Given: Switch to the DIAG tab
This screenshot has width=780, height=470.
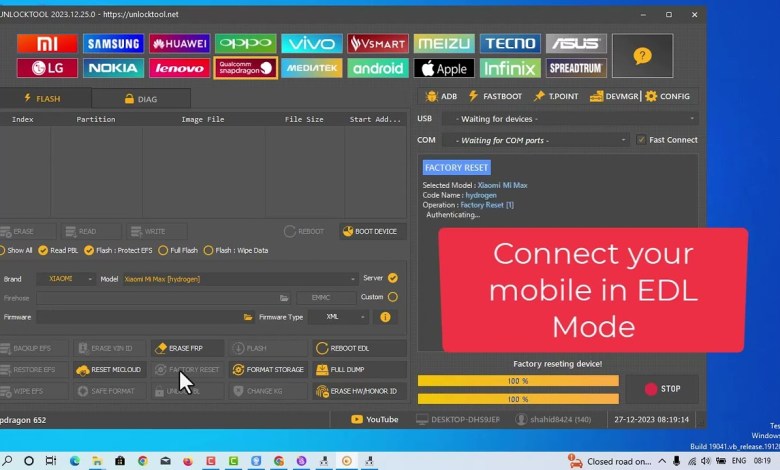Looking at the screenshot, I should (x=140, y=99).
